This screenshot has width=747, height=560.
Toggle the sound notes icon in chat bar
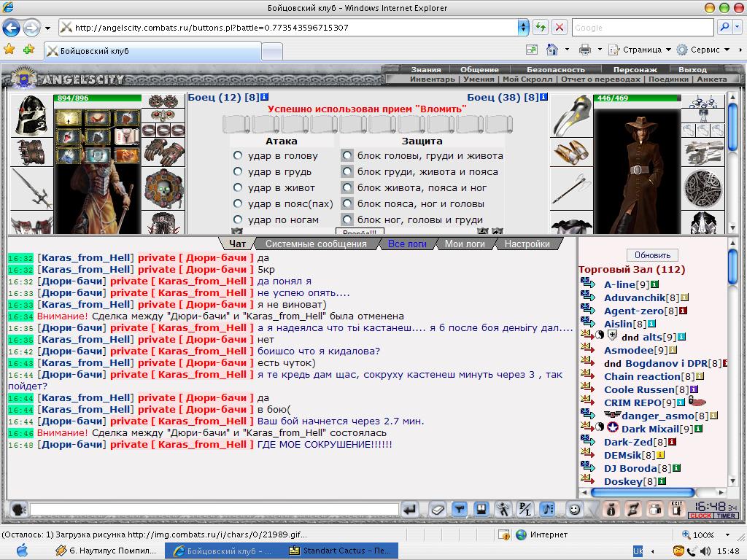tap(547, 510)
